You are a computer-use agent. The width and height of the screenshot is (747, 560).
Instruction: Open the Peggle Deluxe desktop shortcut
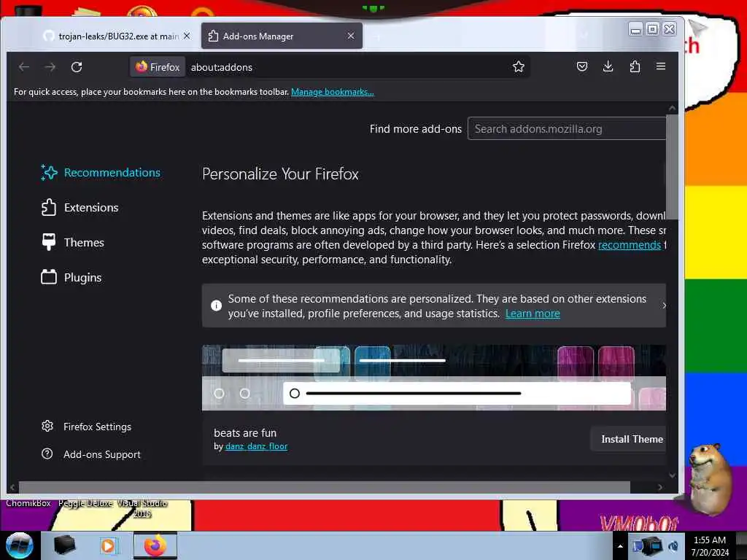[x=86, y=503]
